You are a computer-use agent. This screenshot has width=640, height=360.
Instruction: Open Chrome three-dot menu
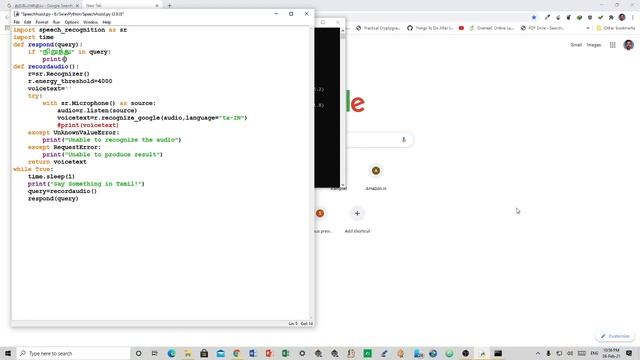pos(633,18)
